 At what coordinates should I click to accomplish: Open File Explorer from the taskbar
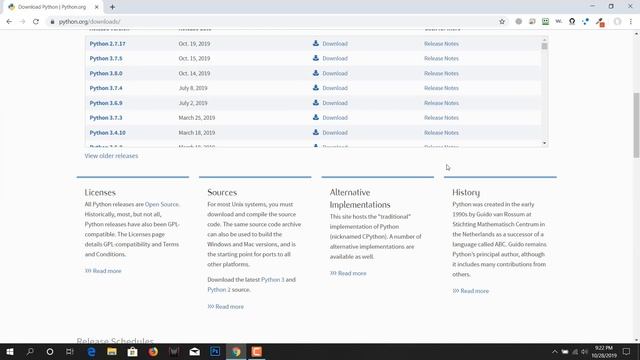click(112, 351)
